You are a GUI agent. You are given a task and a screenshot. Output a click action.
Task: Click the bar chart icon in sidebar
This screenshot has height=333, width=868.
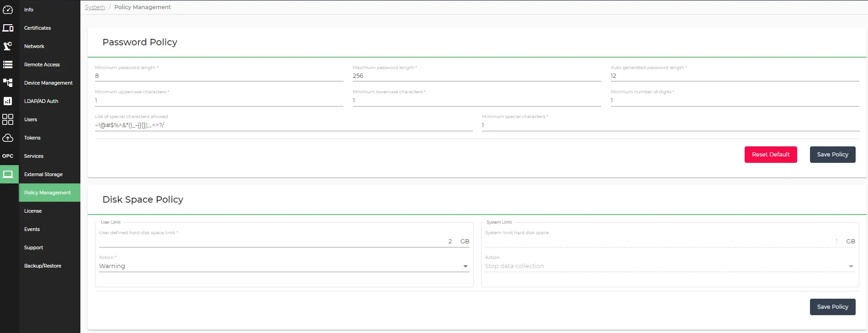8,101
